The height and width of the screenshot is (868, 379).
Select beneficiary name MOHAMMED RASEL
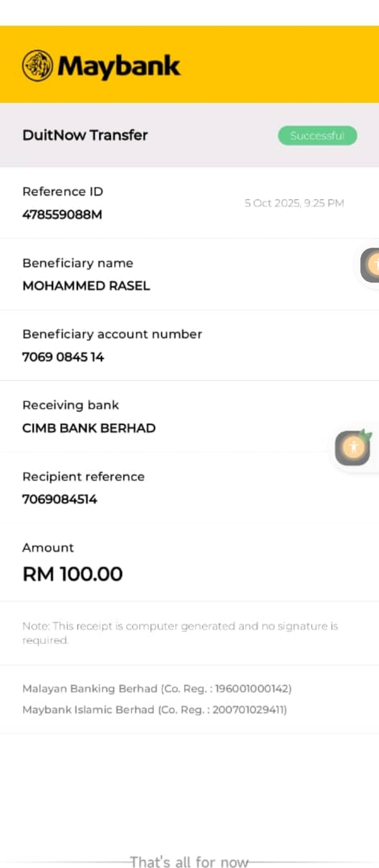point(86,286)
